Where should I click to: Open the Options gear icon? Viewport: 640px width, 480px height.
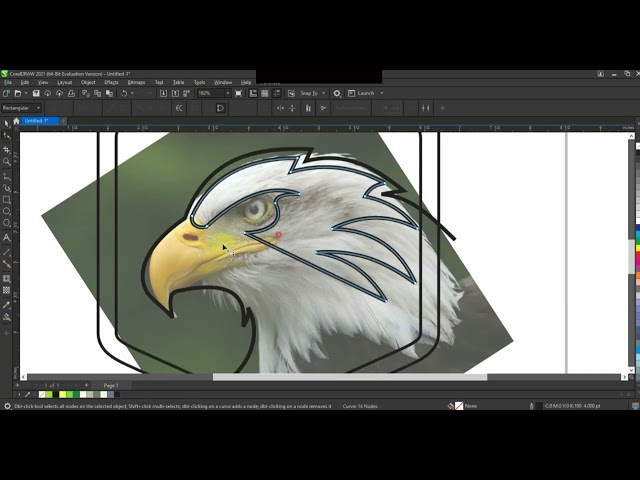tap(336, 93)
